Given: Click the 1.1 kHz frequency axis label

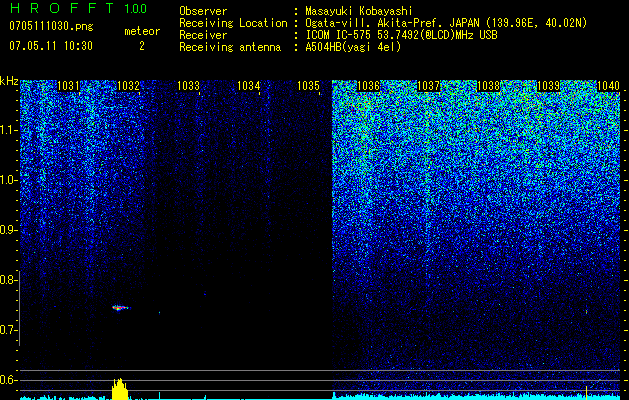Looking at the screenshot, I should [x=8, y=130].
